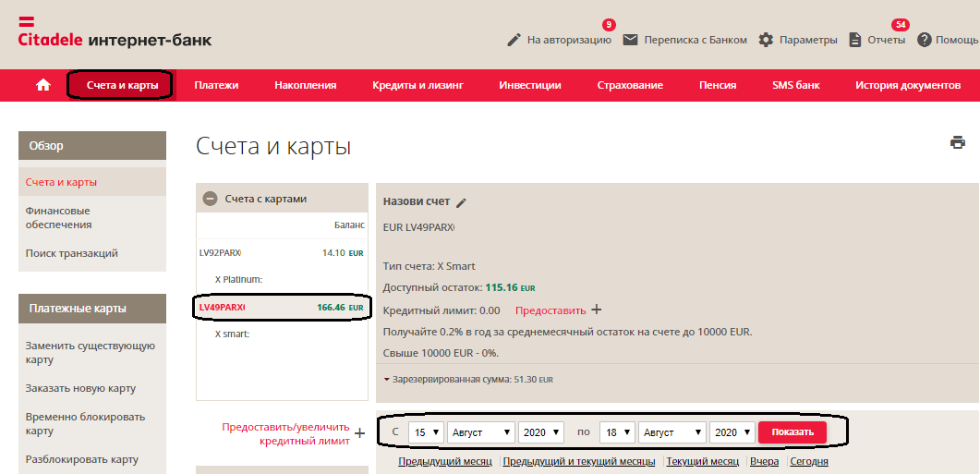Screen dimensions: 980x474
Task: Expand Зарезервированная сумма details
Action: coord(387,380)
